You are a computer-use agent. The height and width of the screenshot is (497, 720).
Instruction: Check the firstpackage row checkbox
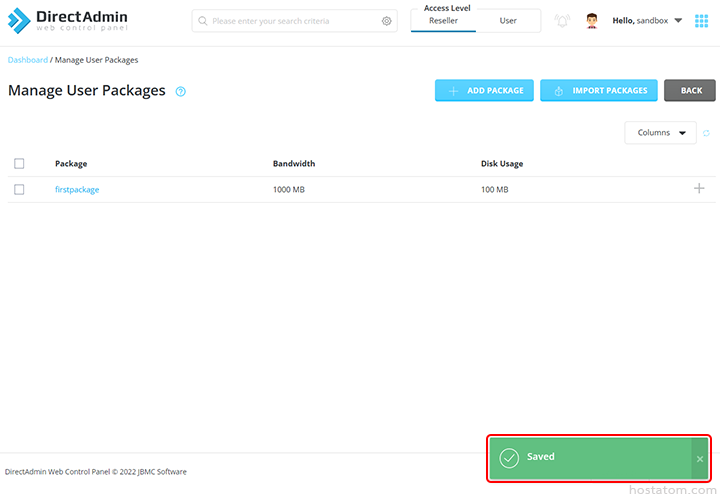[x=19, y=189]
